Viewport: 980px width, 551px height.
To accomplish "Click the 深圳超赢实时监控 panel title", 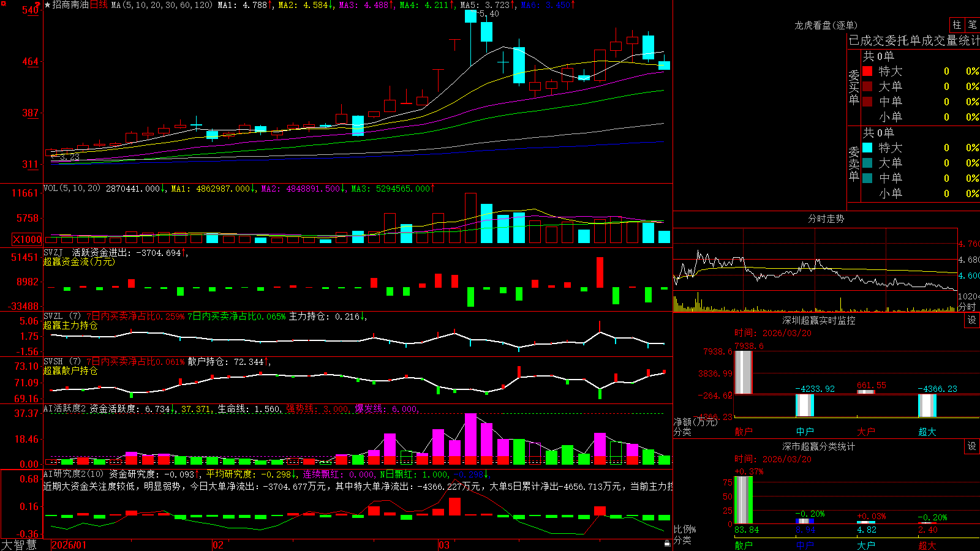I will (818, 320).
